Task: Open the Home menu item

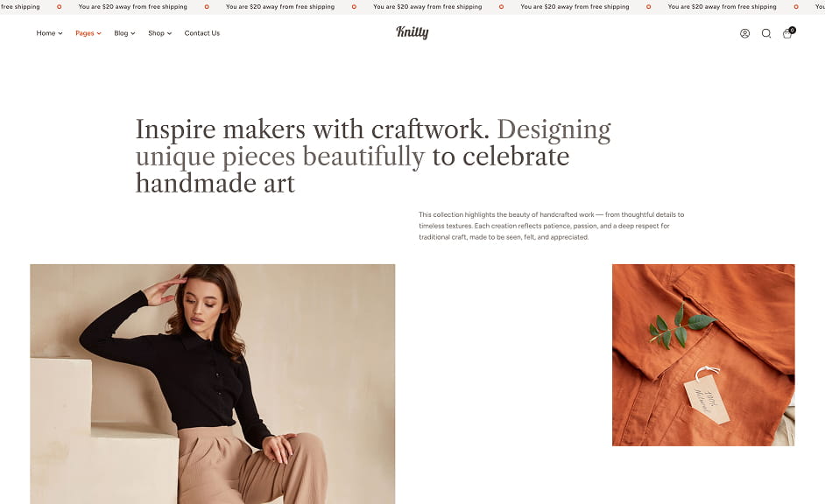Action: [x=46, y=33]
